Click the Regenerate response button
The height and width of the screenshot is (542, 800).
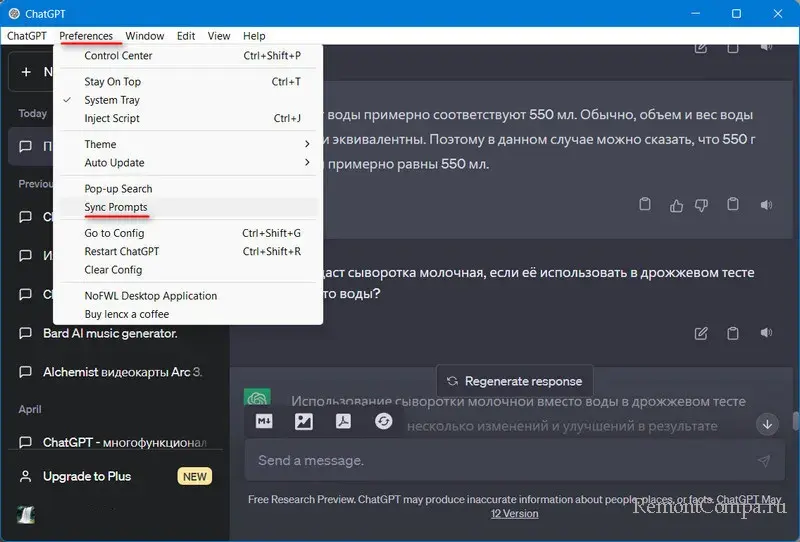[514, 381]
